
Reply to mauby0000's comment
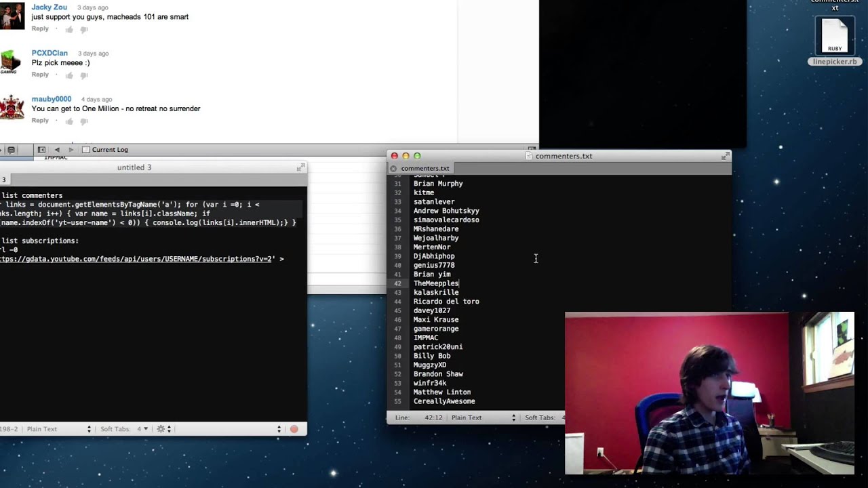click(40, 121)
